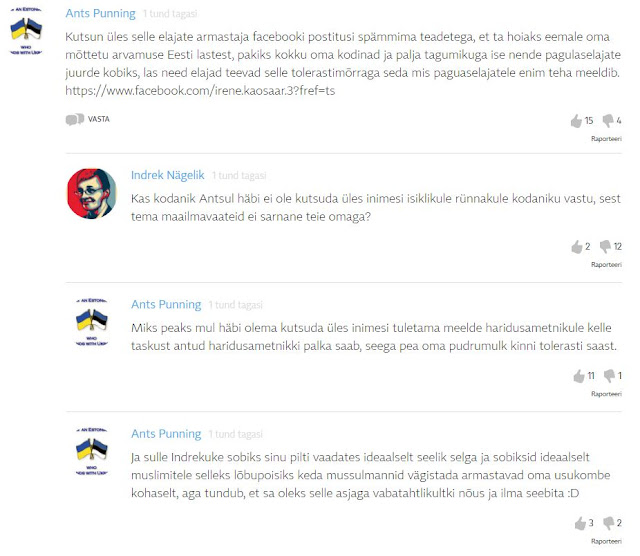Screen dimensions: 640x556
Task: Like Ants Punning's top comment with 15 likes
Action: coord(576,121)
